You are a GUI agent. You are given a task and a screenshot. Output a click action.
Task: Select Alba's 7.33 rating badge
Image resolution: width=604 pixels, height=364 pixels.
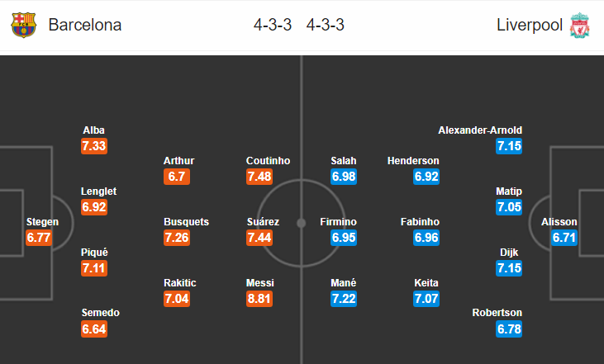[94, 146]
